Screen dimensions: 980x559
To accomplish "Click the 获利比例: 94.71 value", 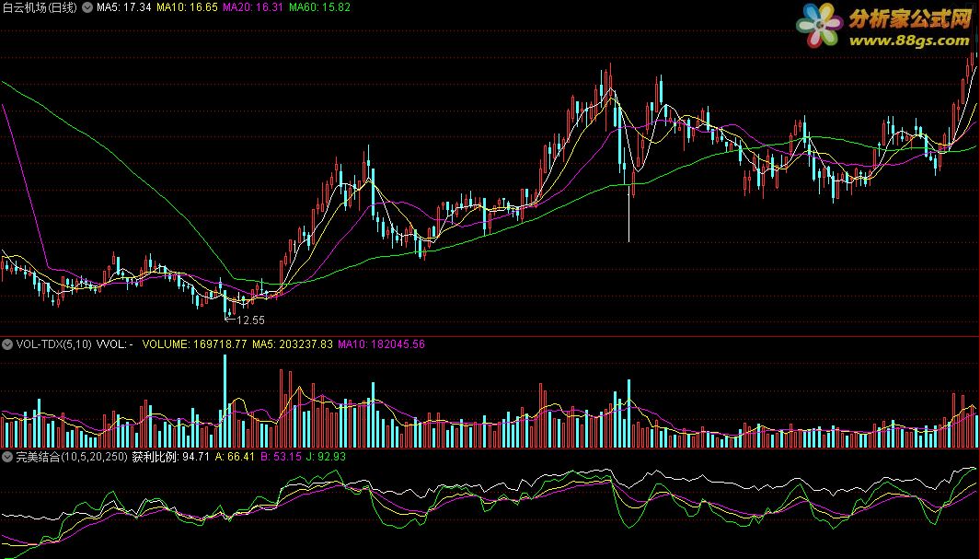I will pos(170,457).
